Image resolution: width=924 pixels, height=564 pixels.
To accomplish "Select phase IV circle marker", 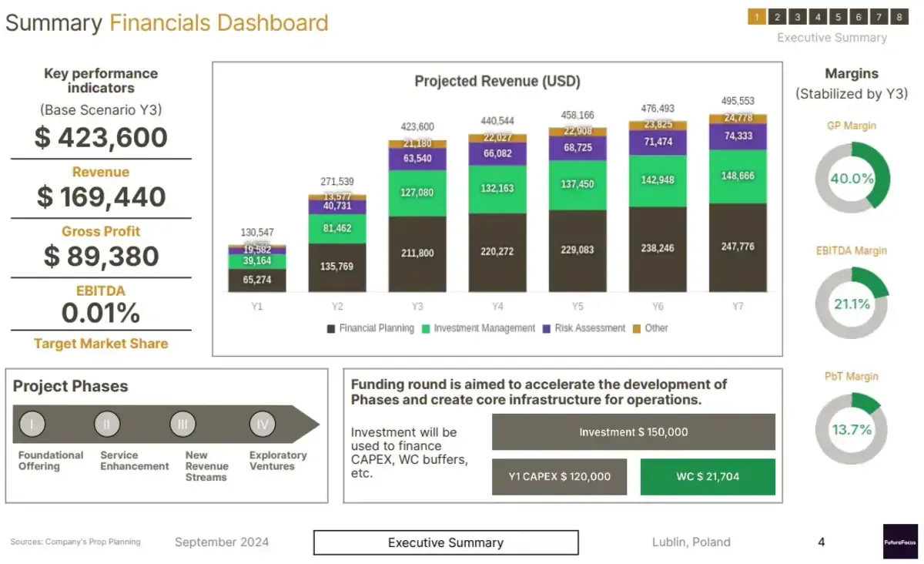I will point(263,424).
